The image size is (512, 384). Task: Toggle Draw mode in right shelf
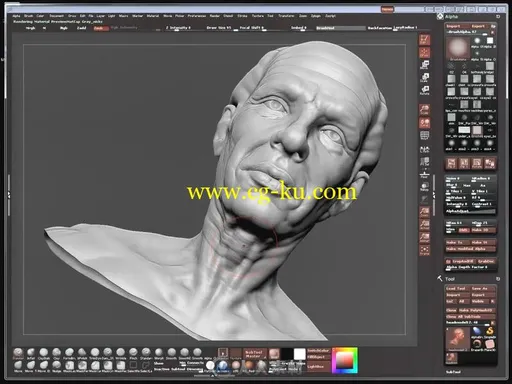pos(424,52)
